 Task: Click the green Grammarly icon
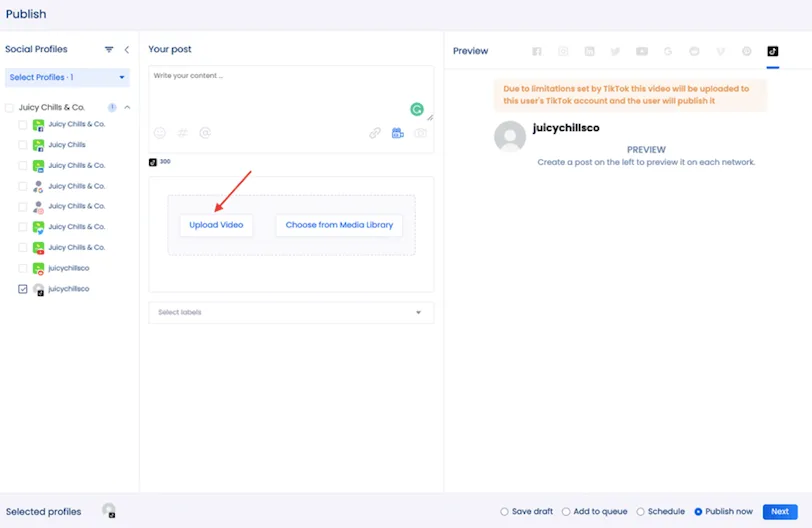[417, 110]
